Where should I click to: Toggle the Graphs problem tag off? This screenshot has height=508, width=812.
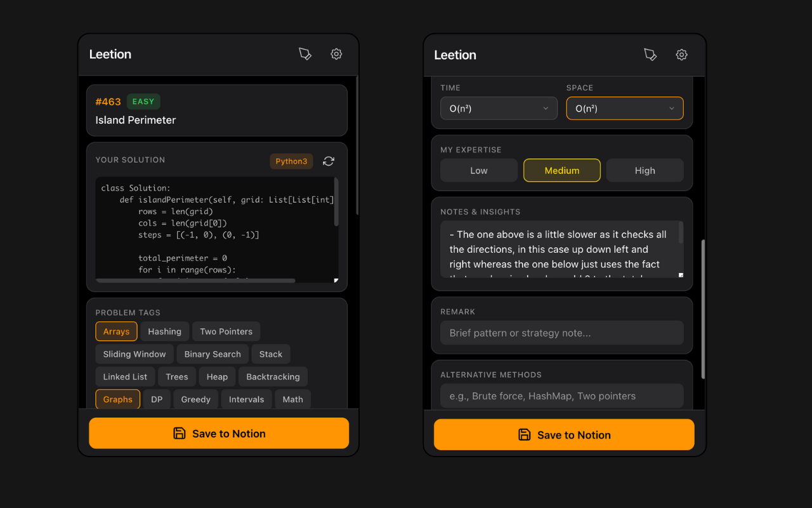[117, 399]
